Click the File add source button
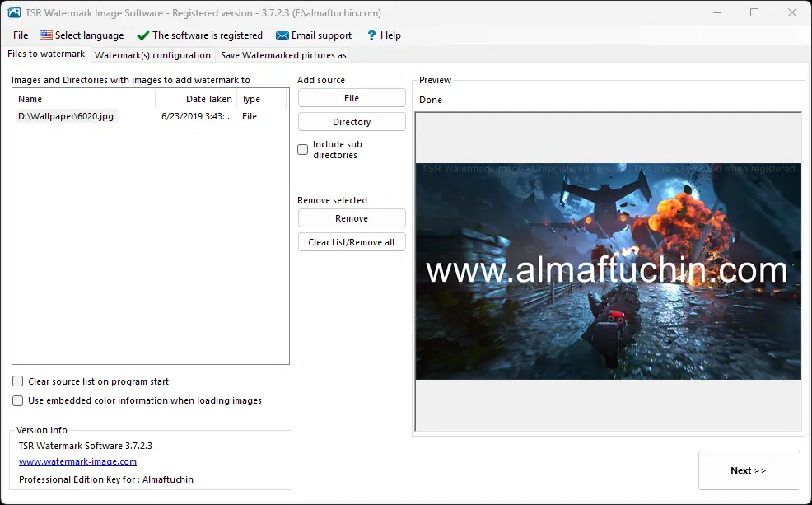Viewport: 812px width, 505px height. click(x=352, y=98)
